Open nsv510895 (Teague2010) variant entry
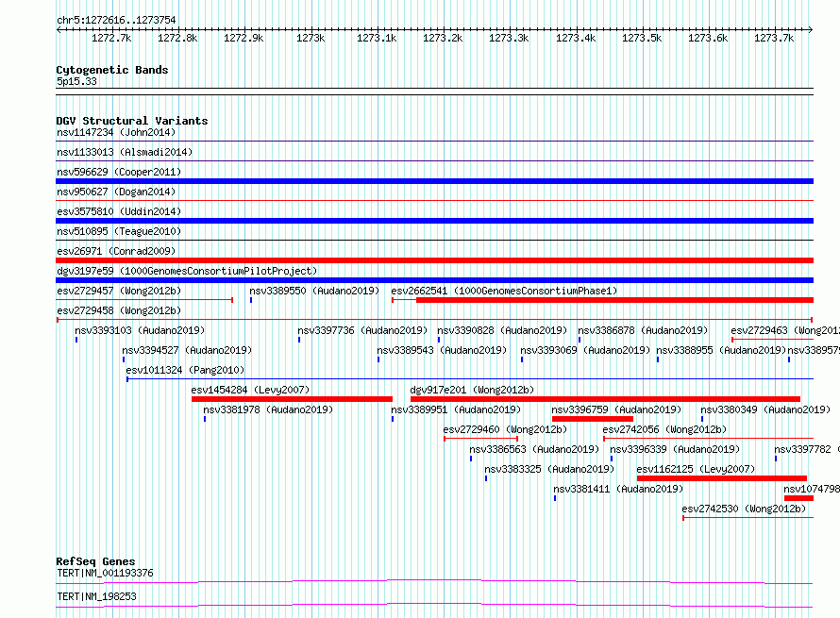 click(x=119, y=231)
